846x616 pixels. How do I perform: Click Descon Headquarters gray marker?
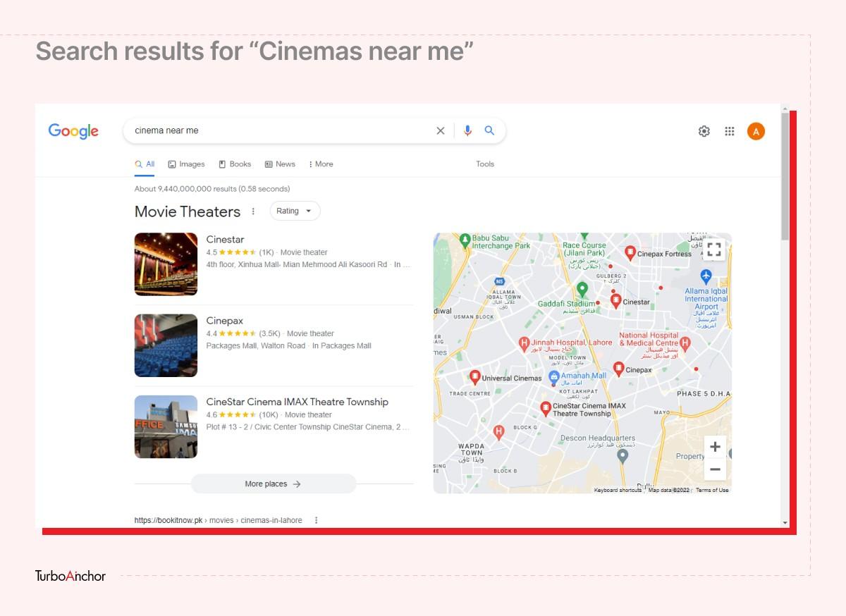coord(622,455)
